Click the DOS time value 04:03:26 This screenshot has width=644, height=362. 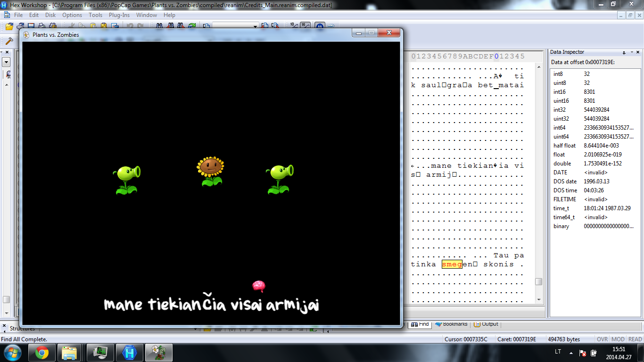point(593,190)
